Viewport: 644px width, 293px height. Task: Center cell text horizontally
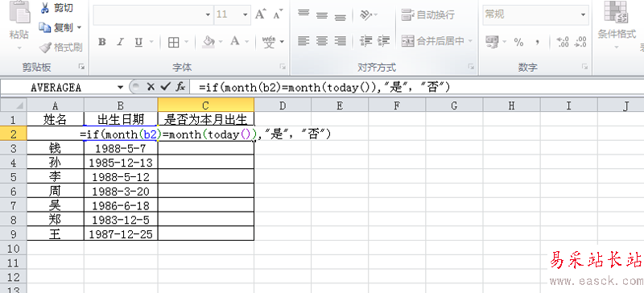(322, 41)
